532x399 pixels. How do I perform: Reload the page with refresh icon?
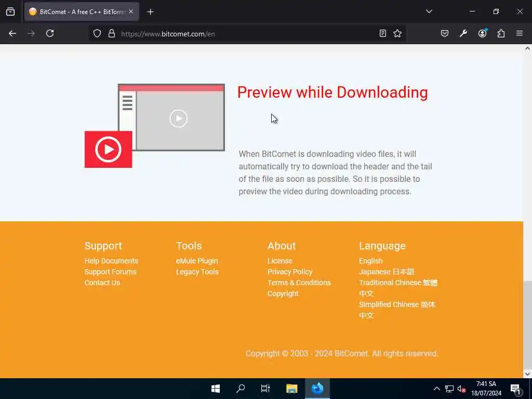(x=50, y=34)
